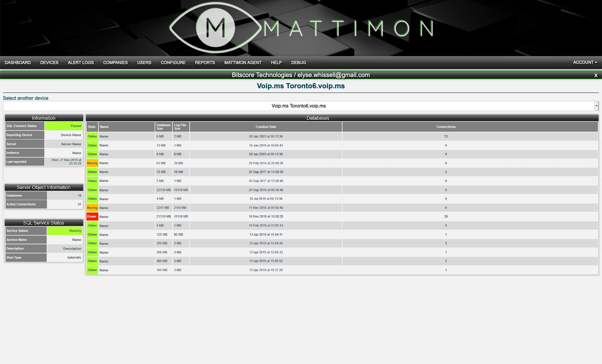Click the Bitscore Technologies account header text
Image resolution: width=602 pixels, height=364 pixels.
point(301,75)
